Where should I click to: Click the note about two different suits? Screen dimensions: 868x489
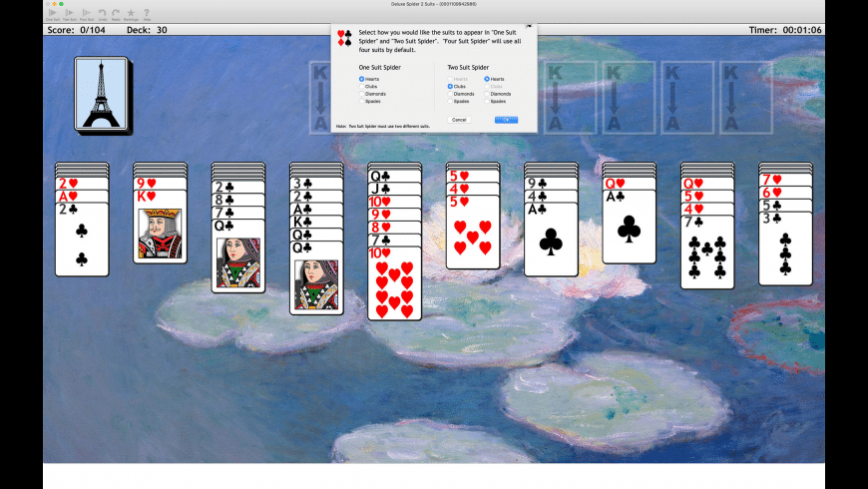click(x=383, y=127)
